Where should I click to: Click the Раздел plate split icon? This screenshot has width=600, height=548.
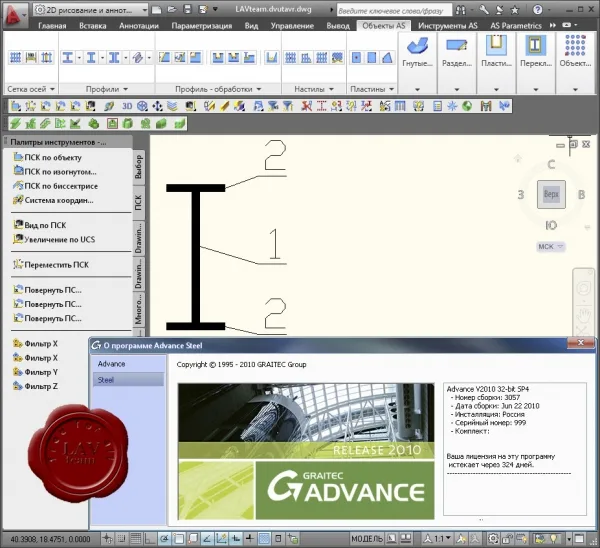457,46
